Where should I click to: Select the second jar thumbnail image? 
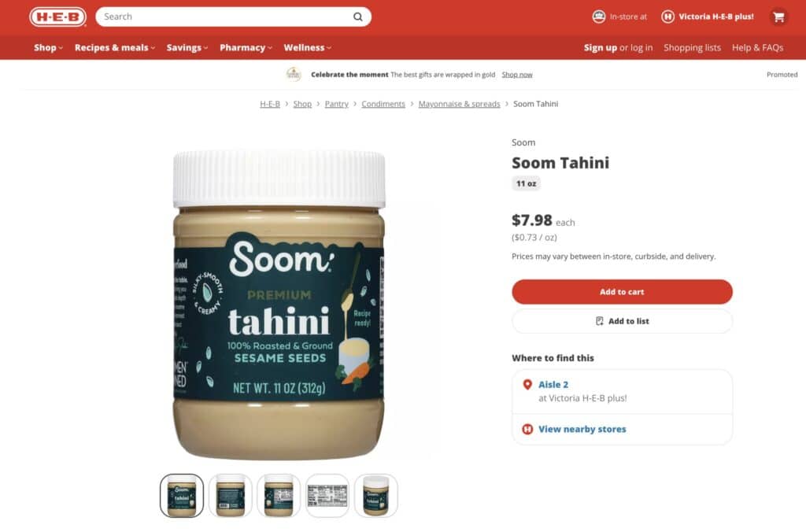click(x=231, y=496)
